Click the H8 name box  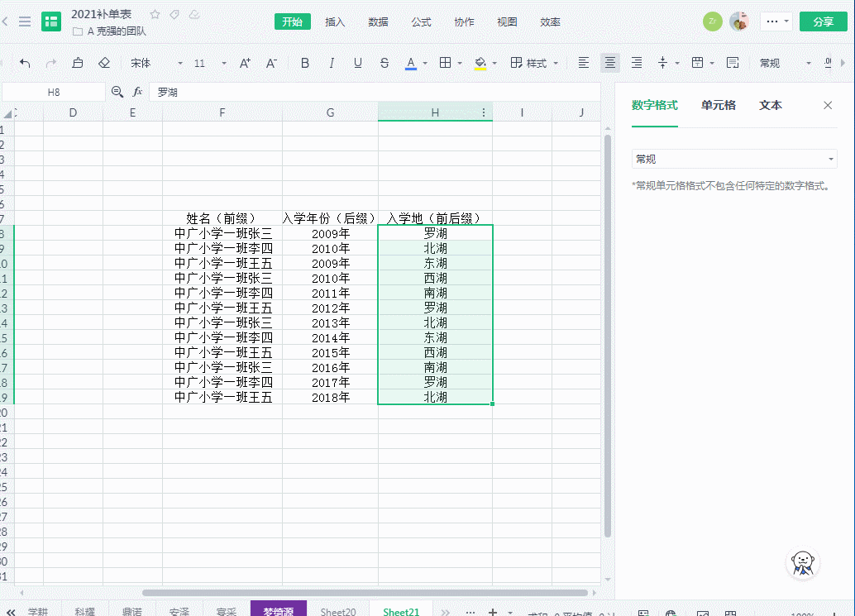(x=54, y=92)
